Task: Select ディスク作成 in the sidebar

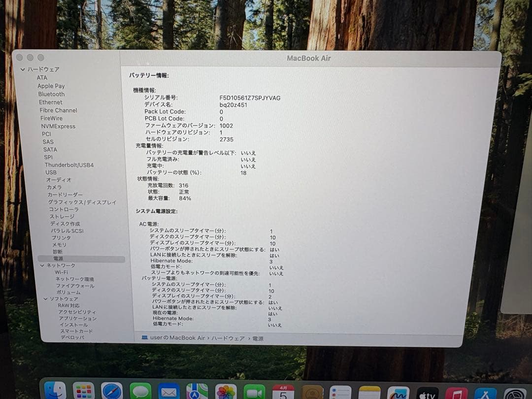Action: (x=65, y=224)
